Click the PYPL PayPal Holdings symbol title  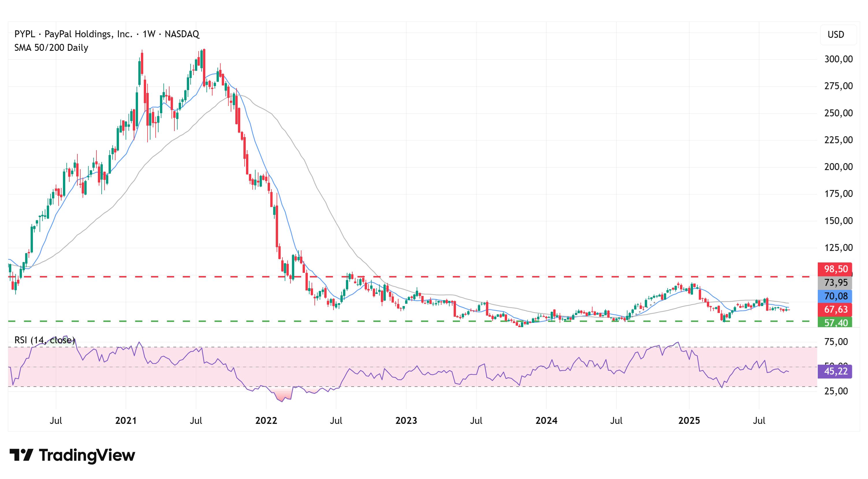click(x=107, y=34)
